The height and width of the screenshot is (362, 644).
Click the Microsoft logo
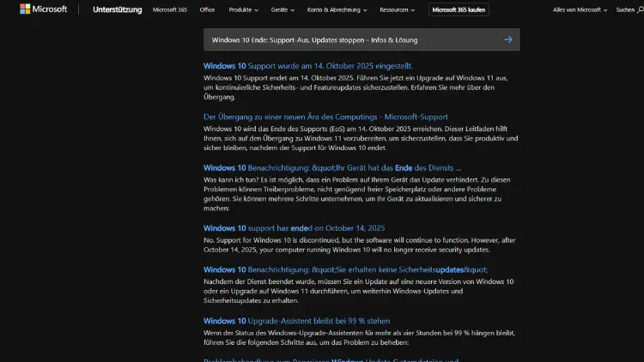click(x=43, y=9)
